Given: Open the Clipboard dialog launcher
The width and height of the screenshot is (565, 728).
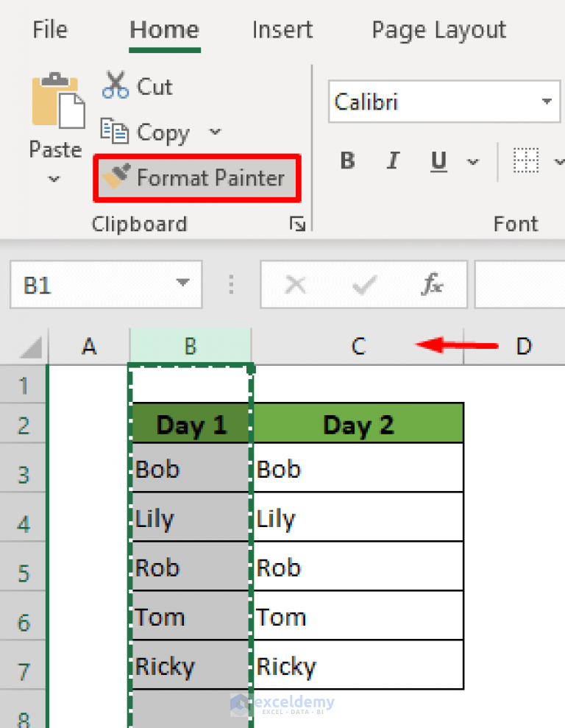Looking at the screenshot, I should (x=298, y=225).
